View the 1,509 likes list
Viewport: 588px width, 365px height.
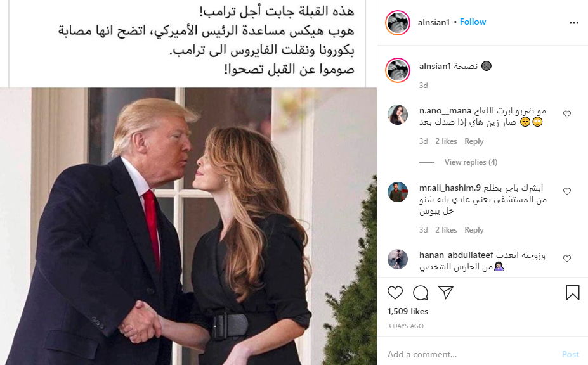(x=408, y=311)
